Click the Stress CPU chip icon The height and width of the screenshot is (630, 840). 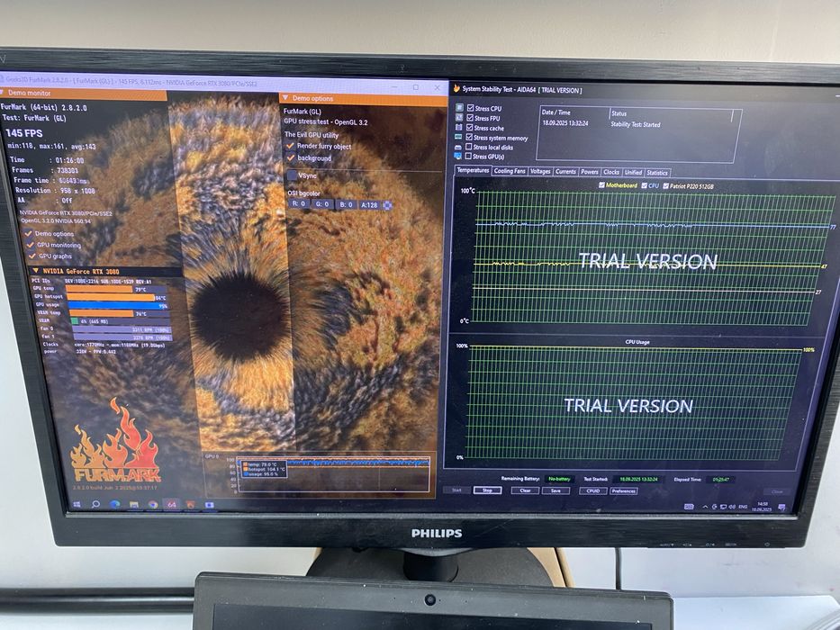click(459, 108)
